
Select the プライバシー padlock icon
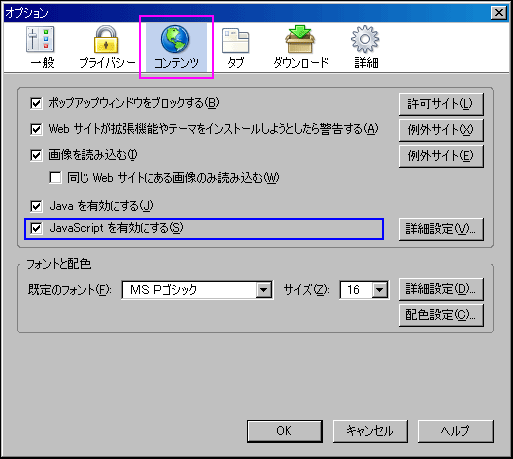pyautogui.click(x=106, y=39)
